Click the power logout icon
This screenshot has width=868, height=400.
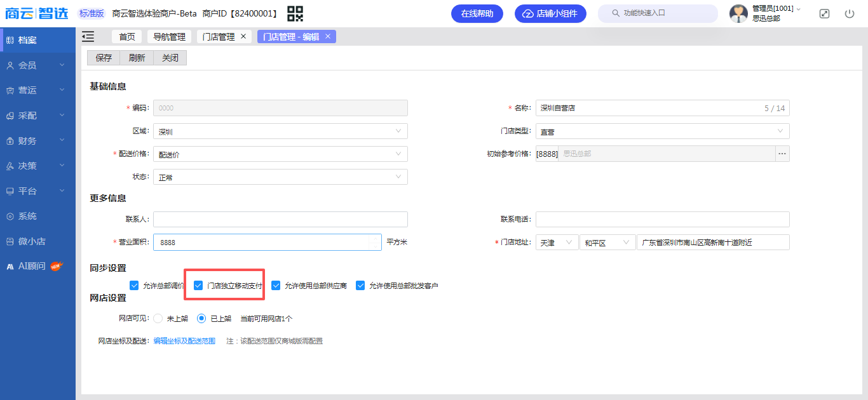pos(850,13)
